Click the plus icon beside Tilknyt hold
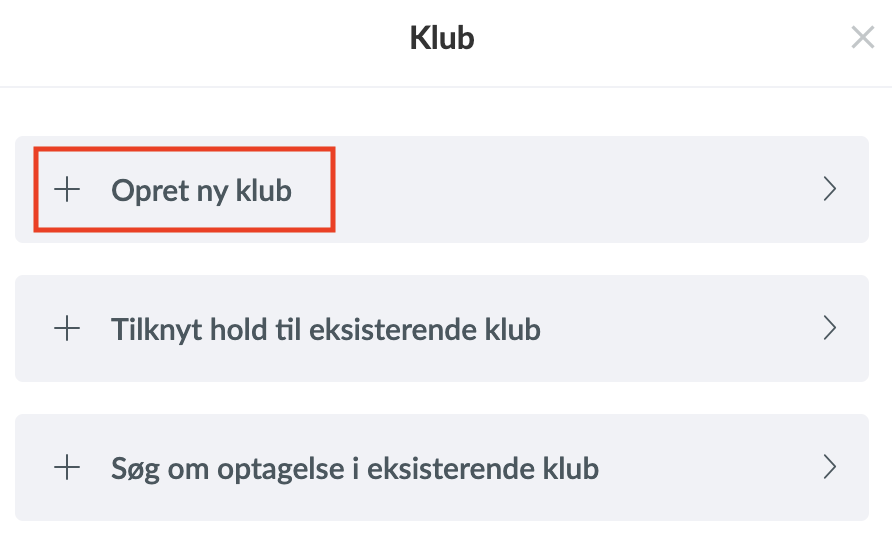Screen dimensions: 892x552 tap(67, 328)
